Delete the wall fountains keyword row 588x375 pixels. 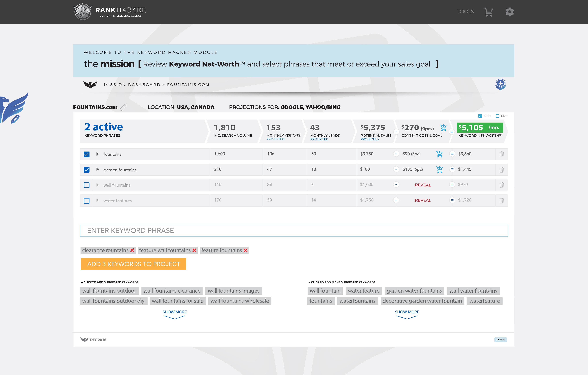click(501, 185)
